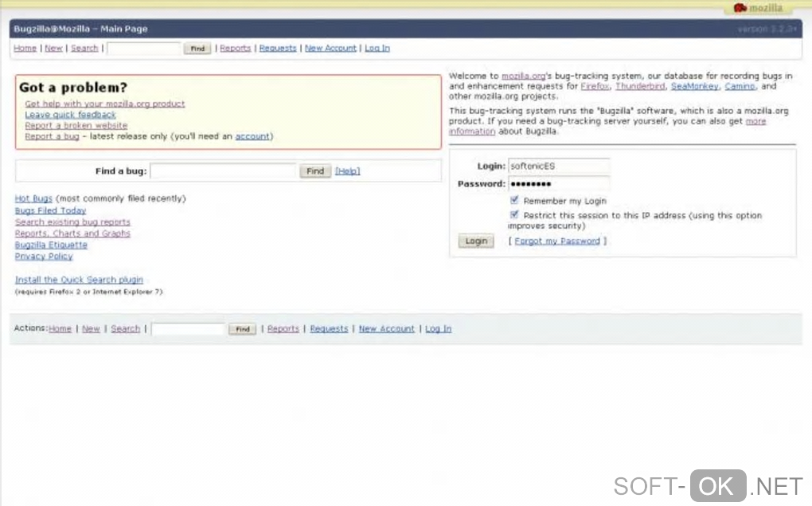Screen dimensions: 812x506
Task: Open New link in bottom Actions bar
Action: pyautogui.click(x=91, y=328)
